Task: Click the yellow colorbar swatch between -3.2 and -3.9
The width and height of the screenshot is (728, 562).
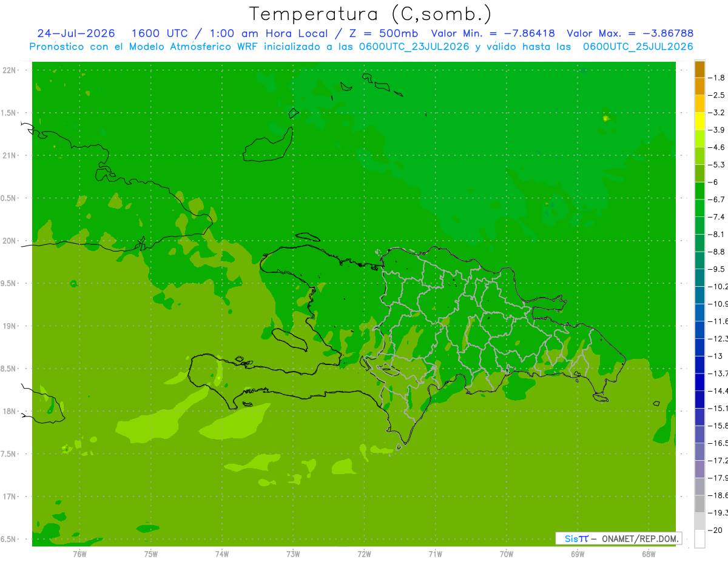Action: (700, 121)
